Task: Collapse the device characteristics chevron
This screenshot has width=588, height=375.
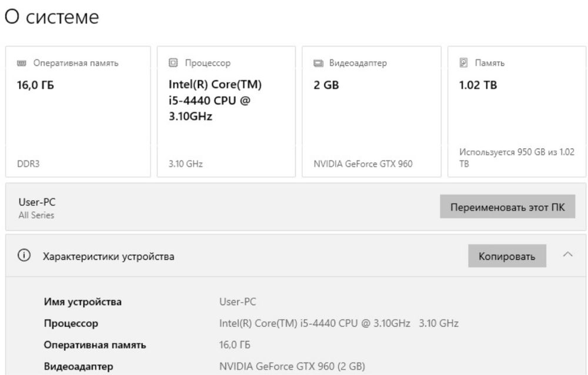Action: (x=567, y=255)
